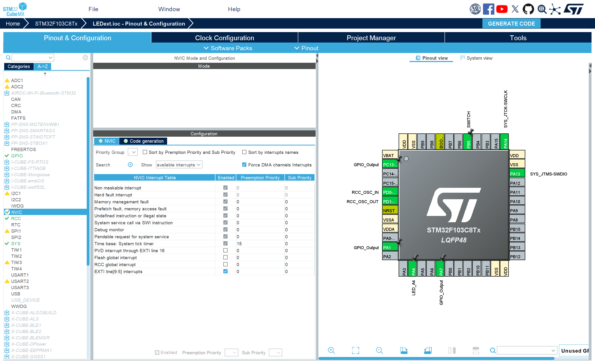
Task: Fit the pinout view to screen
Action: [x=355, y=350]
